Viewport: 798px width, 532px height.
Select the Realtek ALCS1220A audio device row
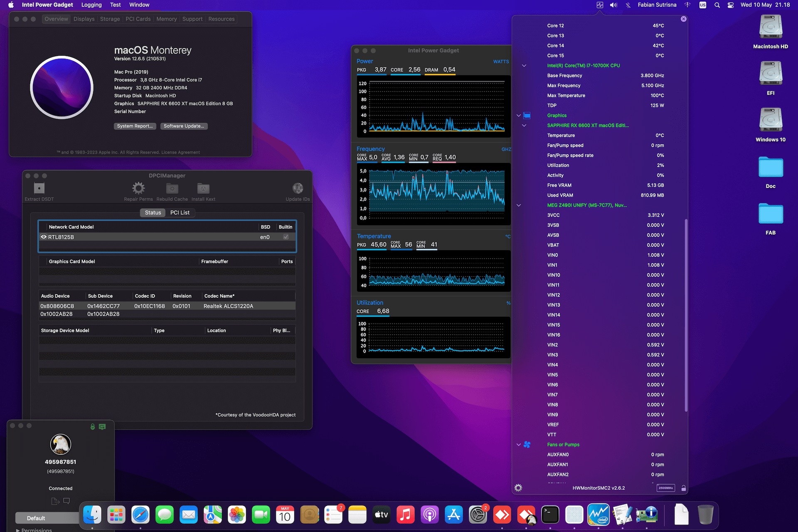point(167,306)
